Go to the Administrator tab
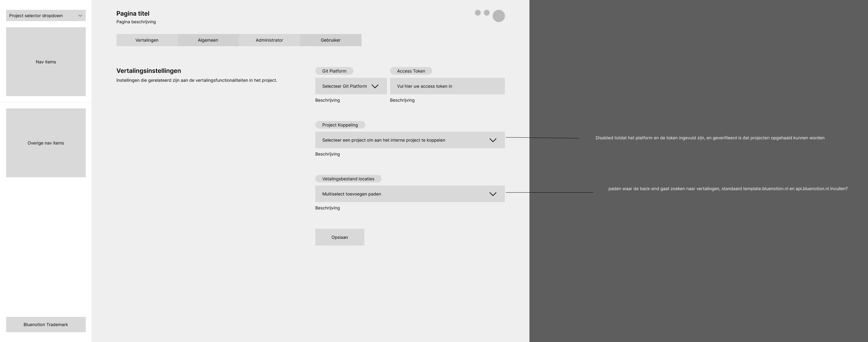This screenshot has width=868, height=342. [269, 40]
